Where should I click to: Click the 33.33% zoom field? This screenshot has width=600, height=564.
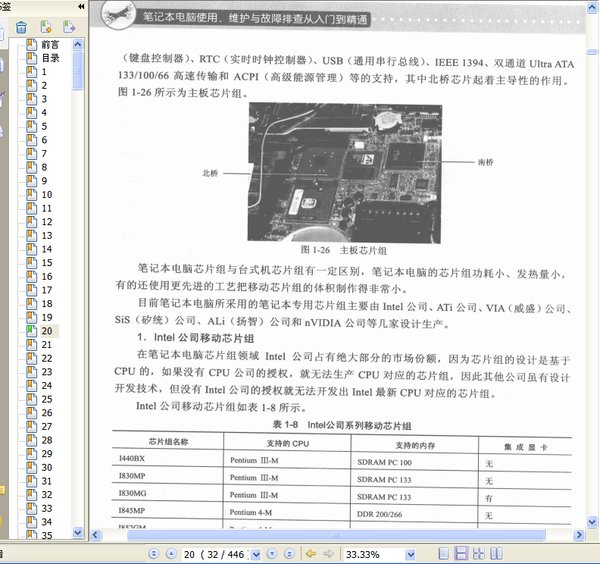coord(374,554)
